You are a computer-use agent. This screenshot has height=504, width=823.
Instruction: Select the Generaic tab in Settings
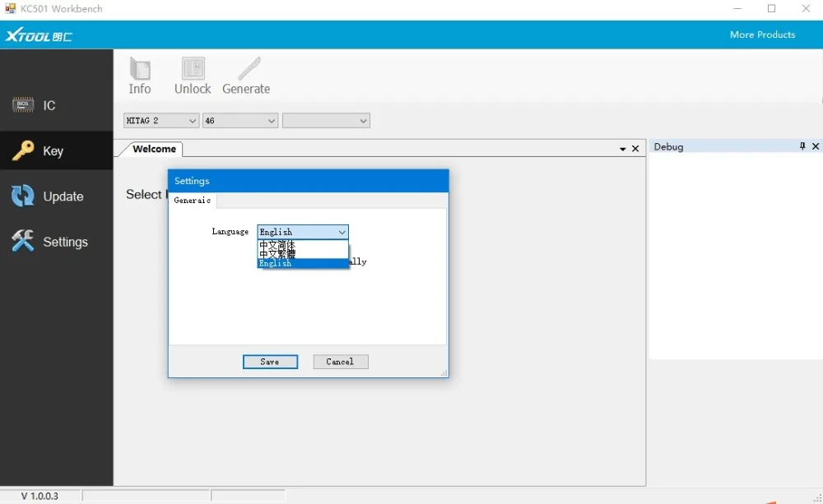193,201
